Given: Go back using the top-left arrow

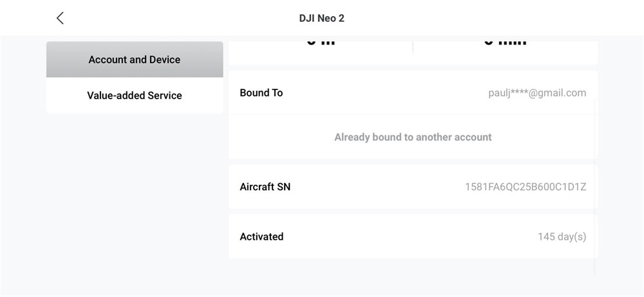Looking at the screenshot, I should coord(60,18).
